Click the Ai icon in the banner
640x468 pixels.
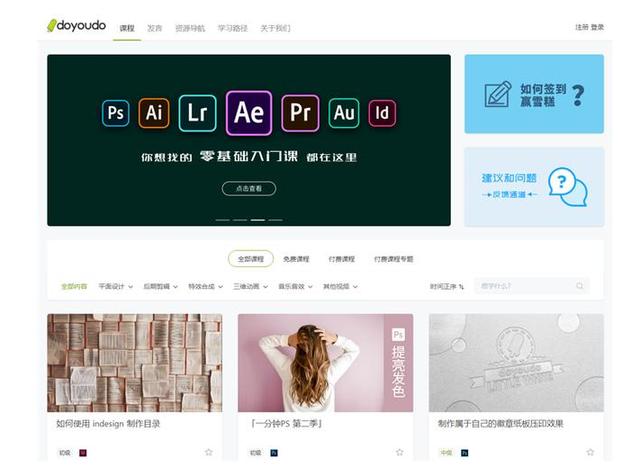point(154,113)
